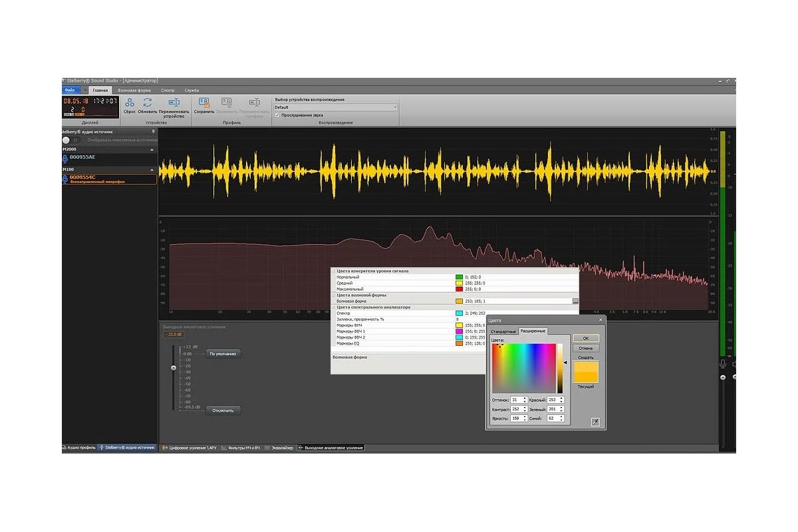Click the brightness strip in color dialog

[560, 368]
